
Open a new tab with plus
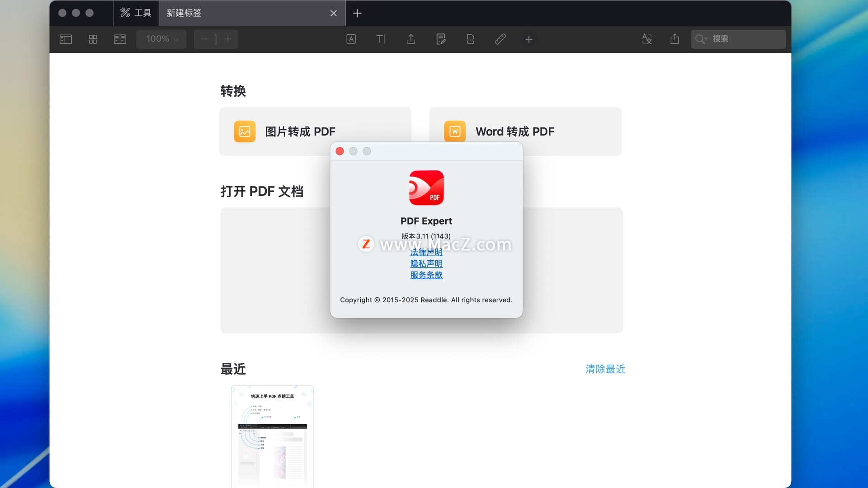click(357, 13)
